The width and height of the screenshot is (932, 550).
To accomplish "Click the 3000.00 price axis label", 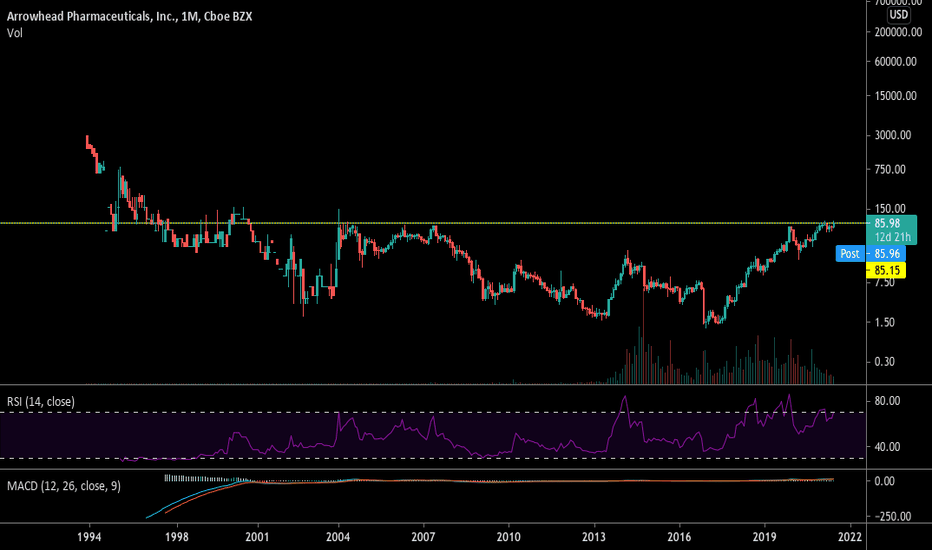I will point(893,135).
